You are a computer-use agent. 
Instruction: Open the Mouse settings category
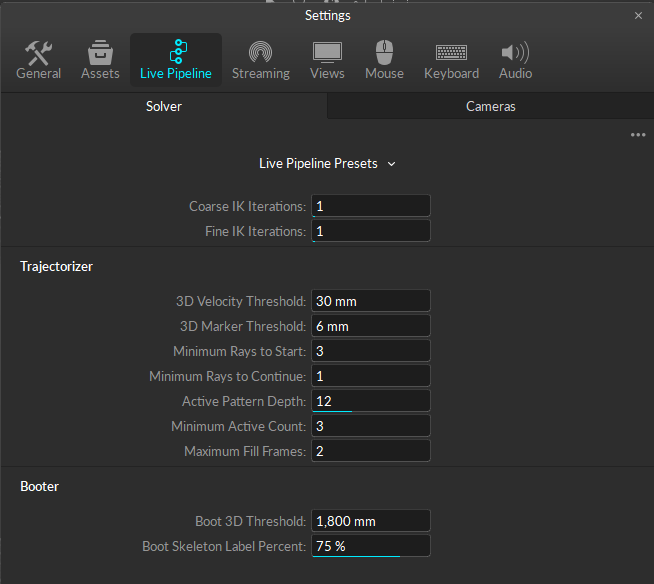(x=384, y=60)
